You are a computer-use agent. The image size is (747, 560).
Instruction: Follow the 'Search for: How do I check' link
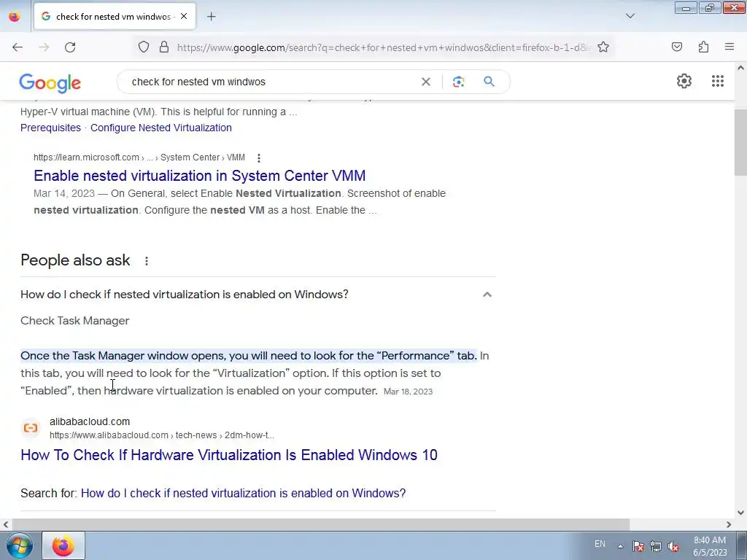[243, 493]
